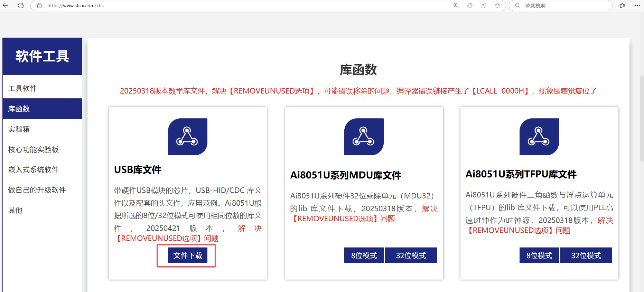Image resolution: width=644 pixels, height=292 pixels.
Task: Open the read aloud icon
Action: pyautogui.click(x=484, y=6)
